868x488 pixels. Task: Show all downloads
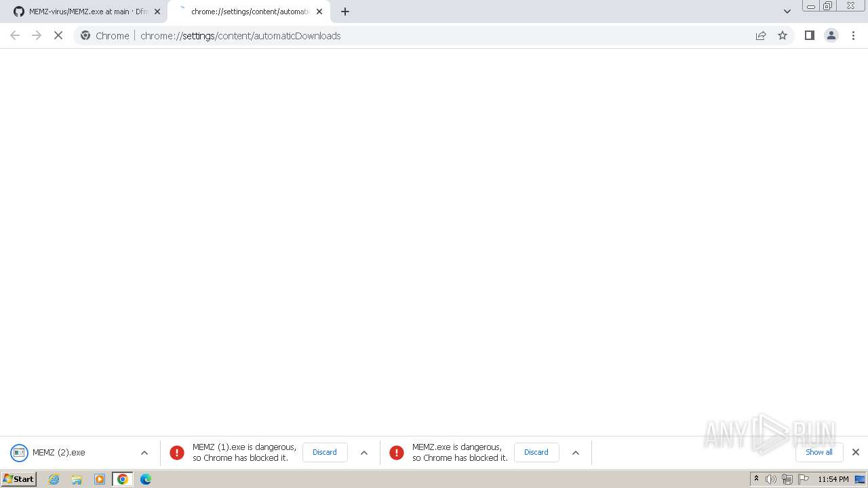pos(819,452)
